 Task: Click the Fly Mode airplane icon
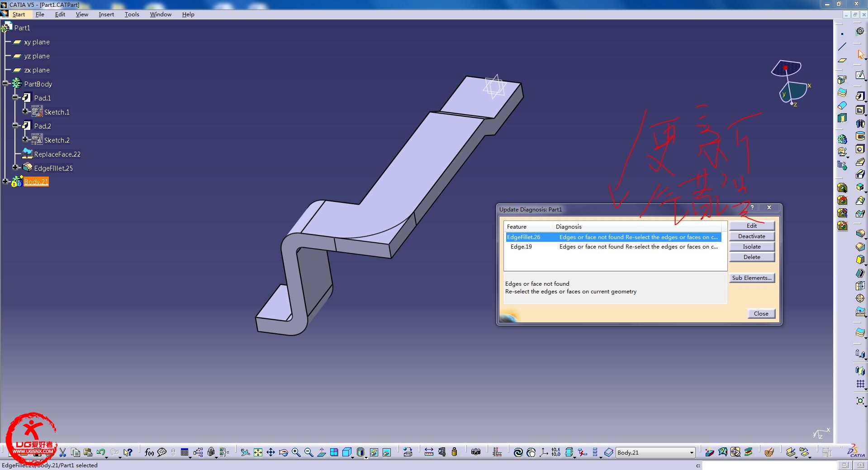[245, 452]
